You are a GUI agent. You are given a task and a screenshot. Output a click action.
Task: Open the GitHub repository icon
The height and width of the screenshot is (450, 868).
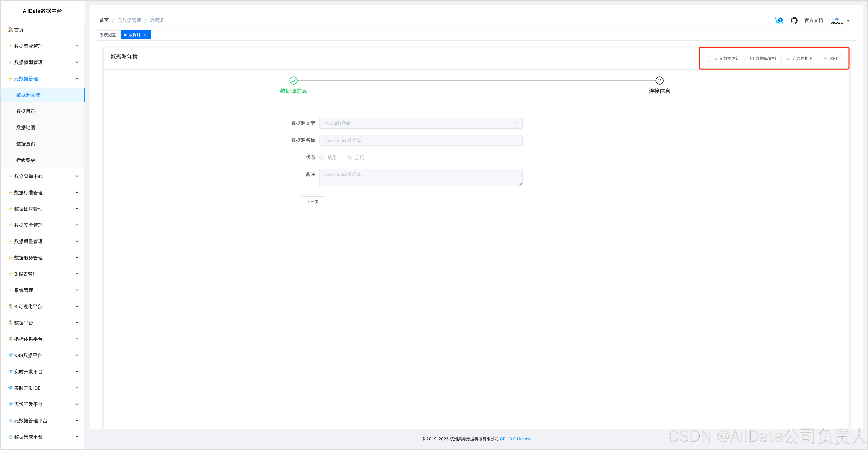tap(794, 21)
